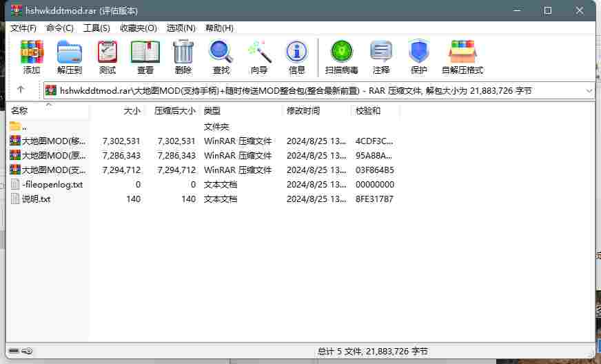This screenshot has width=601, height=364.
Task: Click the 自解压格式 (SFX) toolbar icon
Action: click(462, 52)
